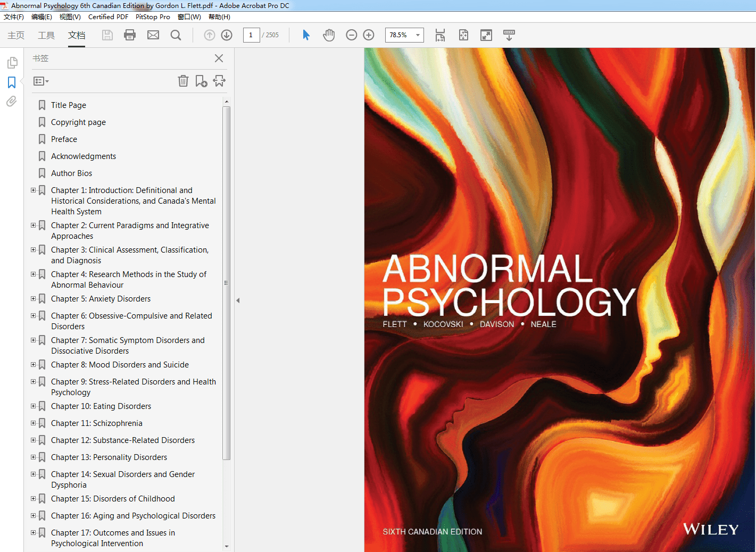Open document search with the magnifier icon
756x552 pixels.
point(176,35)
